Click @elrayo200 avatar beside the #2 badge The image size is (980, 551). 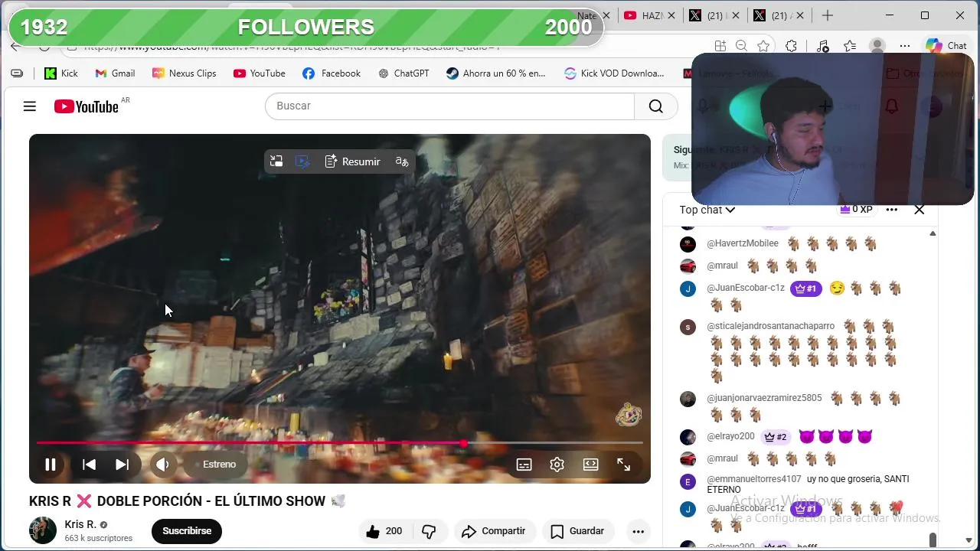coord(688,437)
